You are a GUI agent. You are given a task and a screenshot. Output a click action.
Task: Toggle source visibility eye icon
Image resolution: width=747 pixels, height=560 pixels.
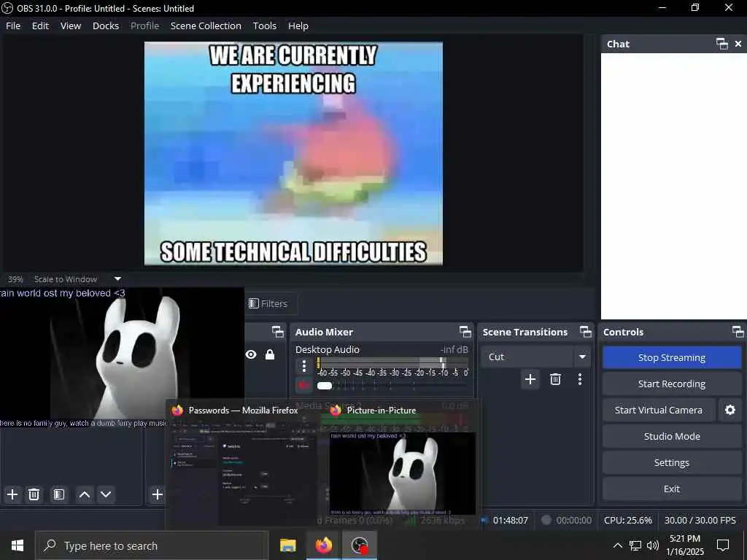coord(251,355)
